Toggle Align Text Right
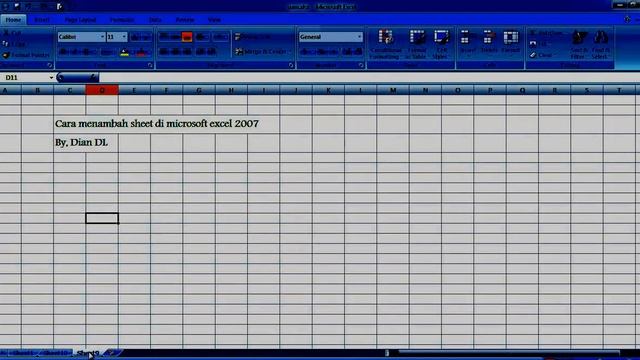The height and width of the screenshot is (360, 640). coord(187,52)
